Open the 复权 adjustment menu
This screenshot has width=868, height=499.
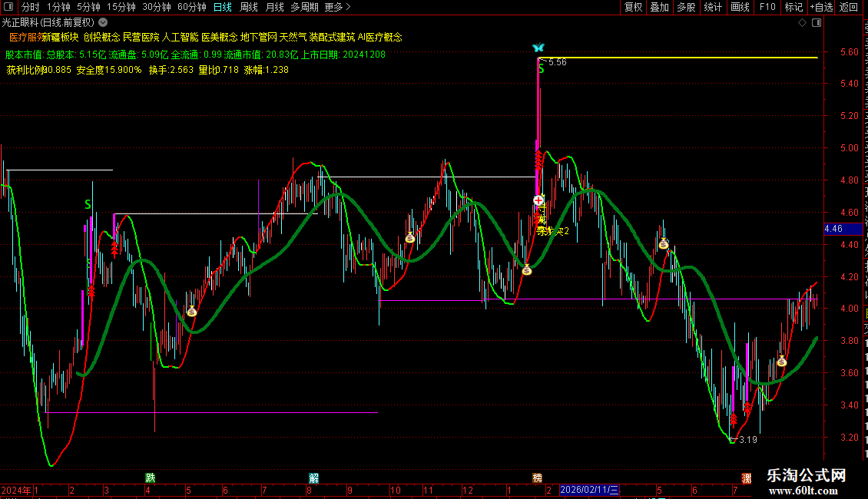633,7
